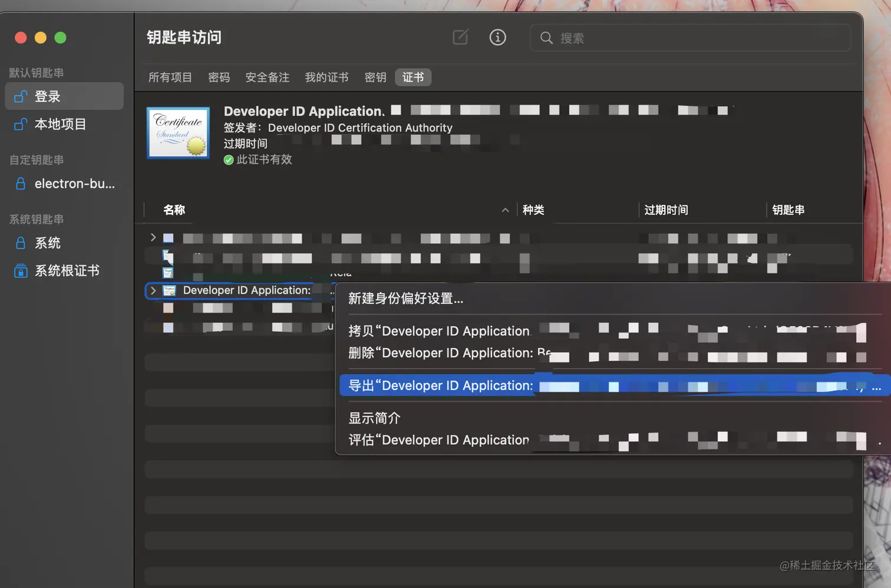The height and width of the screenshot is (588, 891).
Task: Sort by the 名称 column header
Action: point(174,210)
